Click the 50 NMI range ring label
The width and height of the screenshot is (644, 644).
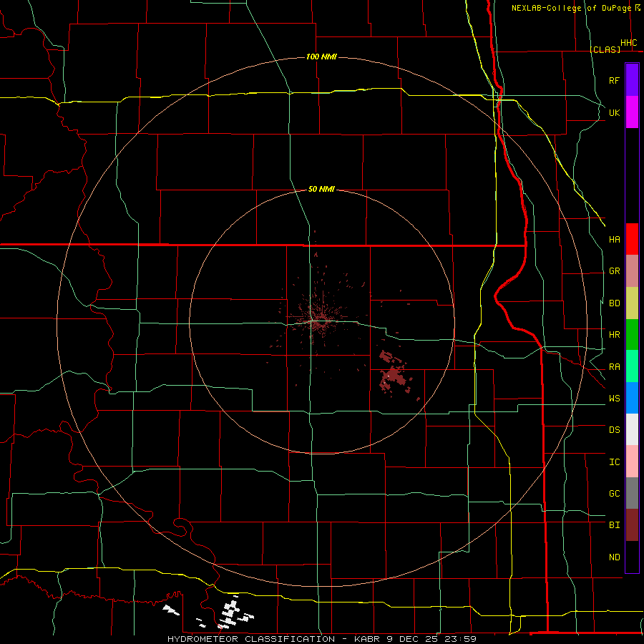click(x=321, y=189)
